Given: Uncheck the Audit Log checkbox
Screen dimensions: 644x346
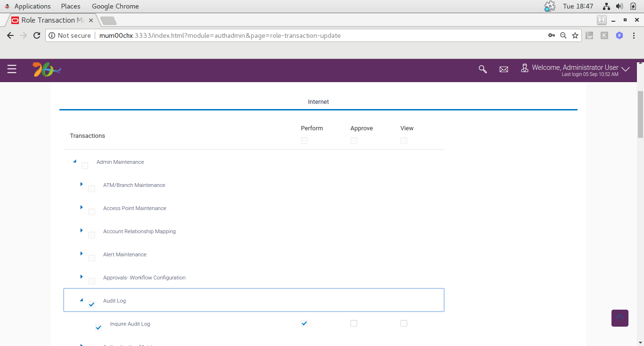Looking at the screenshot, I should pos(92,304).
